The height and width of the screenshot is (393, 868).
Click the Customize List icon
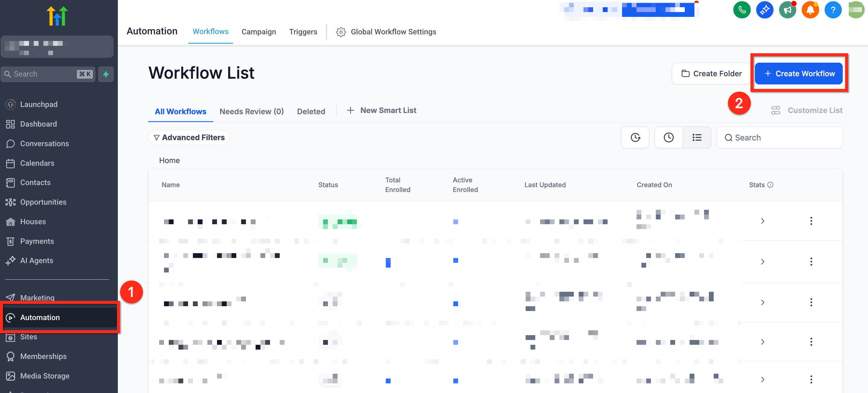pyautogui.click(x=775, y=111)
